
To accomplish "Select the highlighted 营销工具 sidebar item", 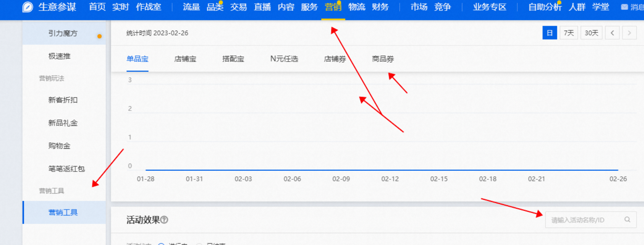I will click(64, 212).
